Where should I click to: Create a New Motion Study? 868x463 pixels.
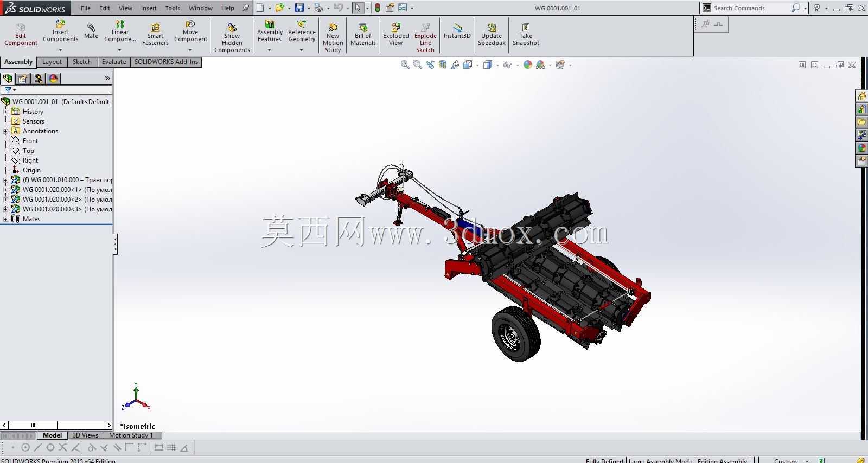[333, 38]
